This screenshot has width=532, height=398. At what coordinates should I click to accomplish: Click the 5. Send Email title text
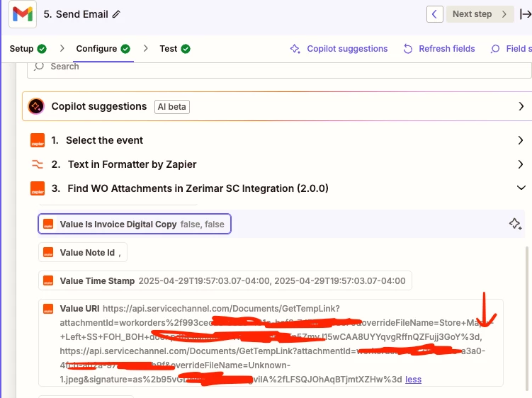(76, 14)
